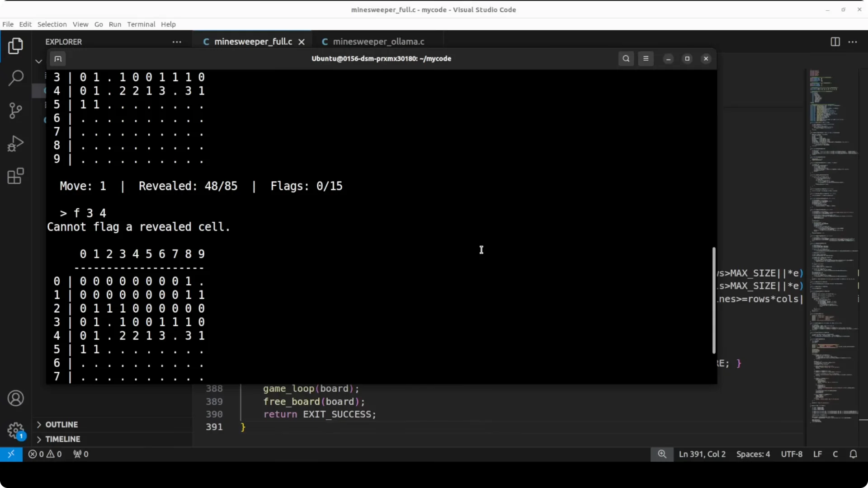Toggle notifications bell in status bar

tap(853, 454)
